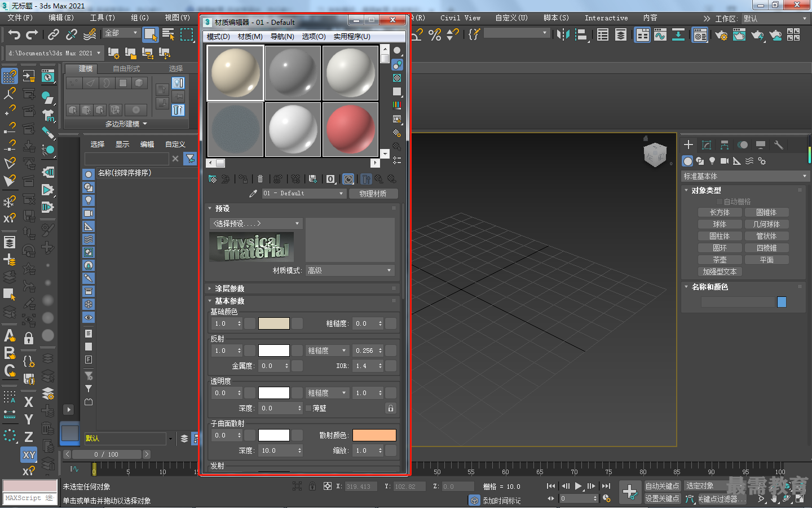
Task: Click the Render Production teapot-lightning icon
Action: point(757,35)
